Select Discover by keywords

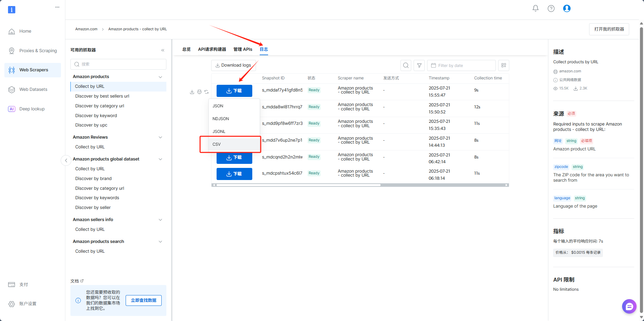[97, 198]
